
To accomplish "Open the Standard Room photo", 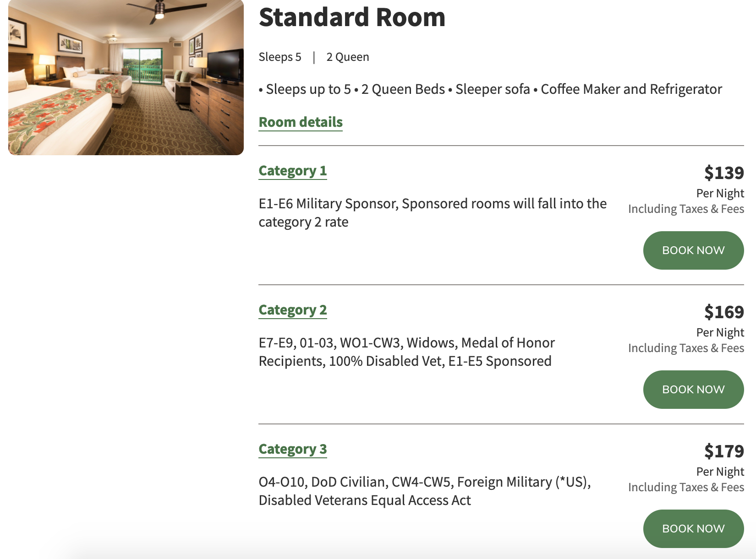I will 126,77.
